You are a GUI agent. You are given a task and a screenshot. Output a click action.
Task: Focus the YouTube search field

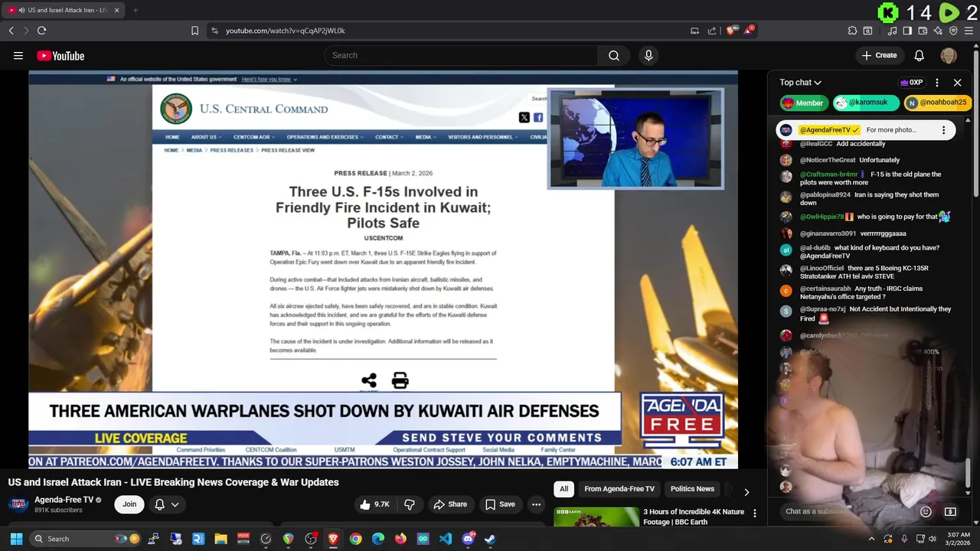click(x=461, y=55)
